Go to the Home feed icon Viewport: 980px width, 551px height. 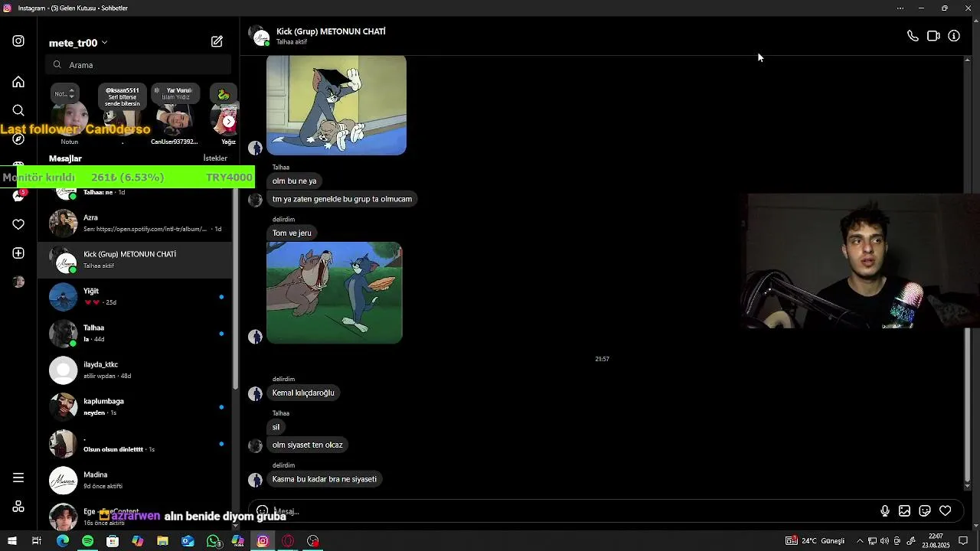tap(18, 82)
